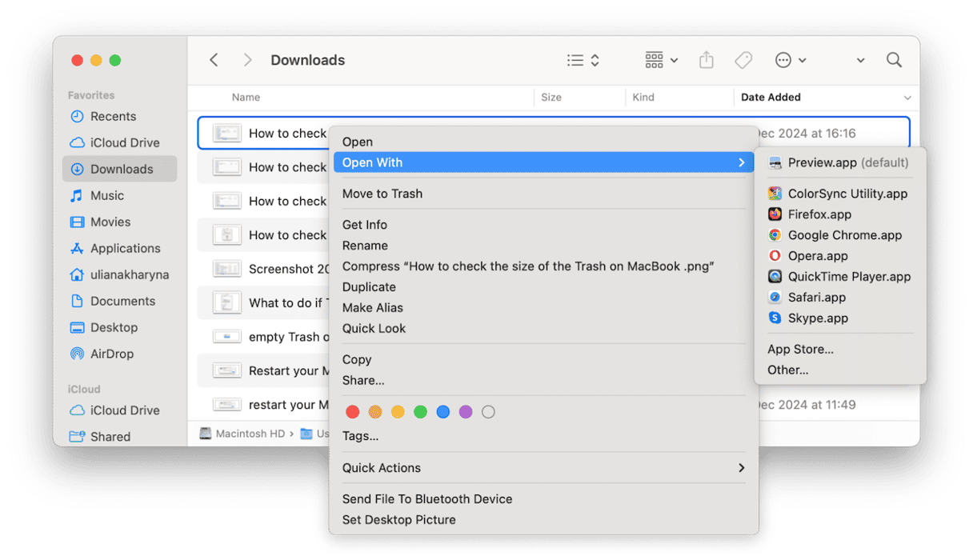Choose Opera.app from the submenu
This screenshot has height=560, width=973.
pyautogui.click(x=817, y=256)
